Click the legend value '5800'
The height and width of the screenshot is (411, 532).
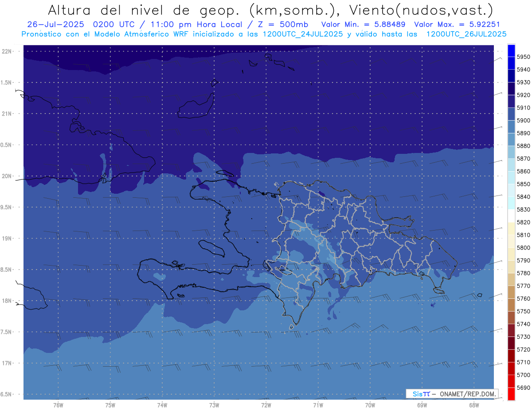pyautogui.click(x=524, y=248)
